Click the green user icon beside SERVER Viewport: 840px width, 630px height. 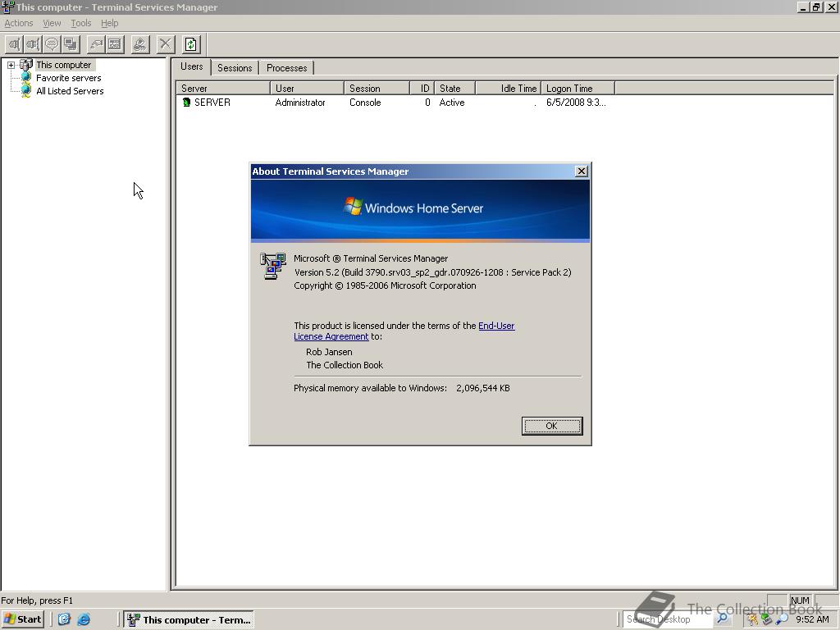click(x=186, y=103)
